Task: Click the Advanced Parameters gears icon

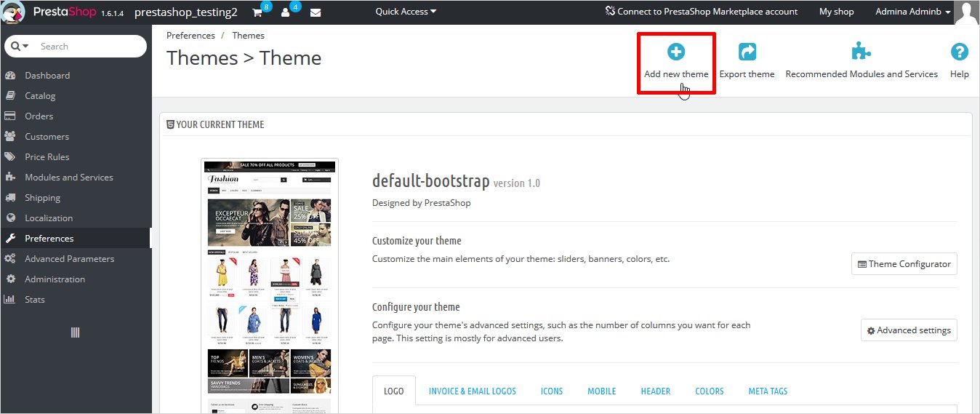Action: tap(10, 259)
